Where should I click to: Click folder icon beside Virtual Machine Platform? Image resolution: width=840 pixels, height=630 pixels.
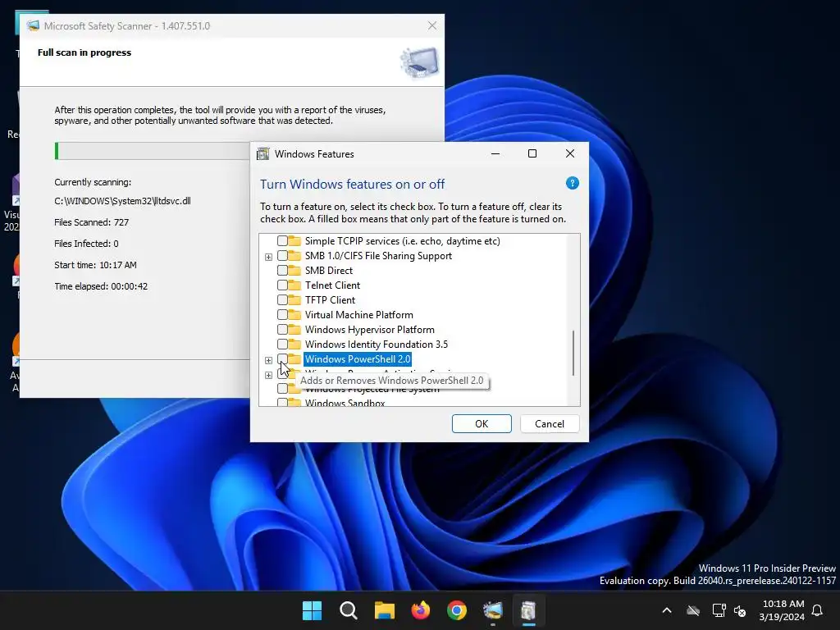(294, 314)
